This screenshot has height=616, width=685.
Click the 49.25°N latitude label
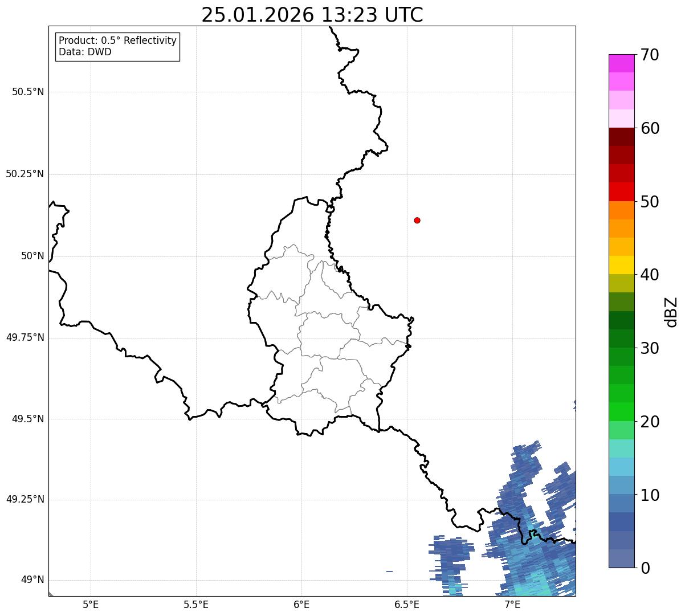(25, 500)
